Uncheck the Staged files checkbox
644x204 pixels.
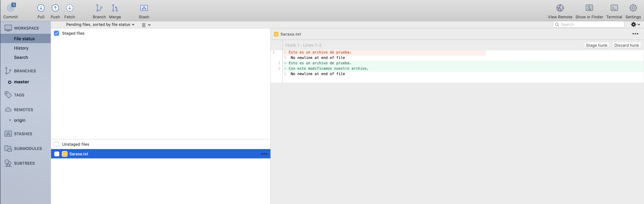pyautogui.click(x=56, y=33)
